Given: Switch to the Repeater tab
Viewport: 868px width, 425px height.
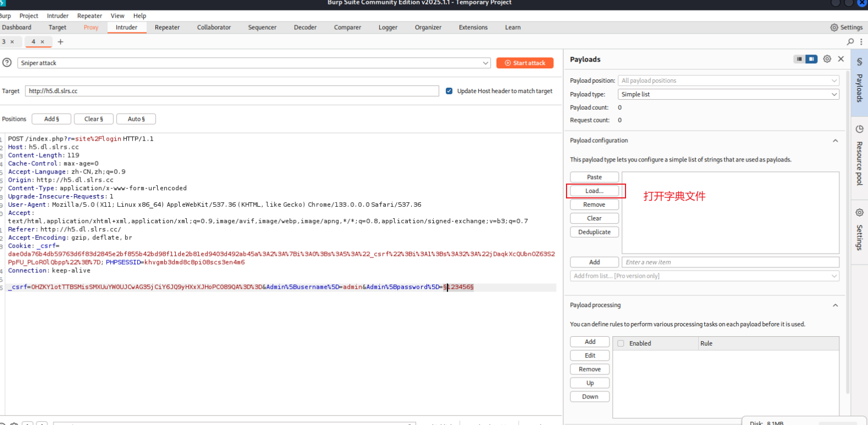Looking at the screenshot, I should point(167,28).
